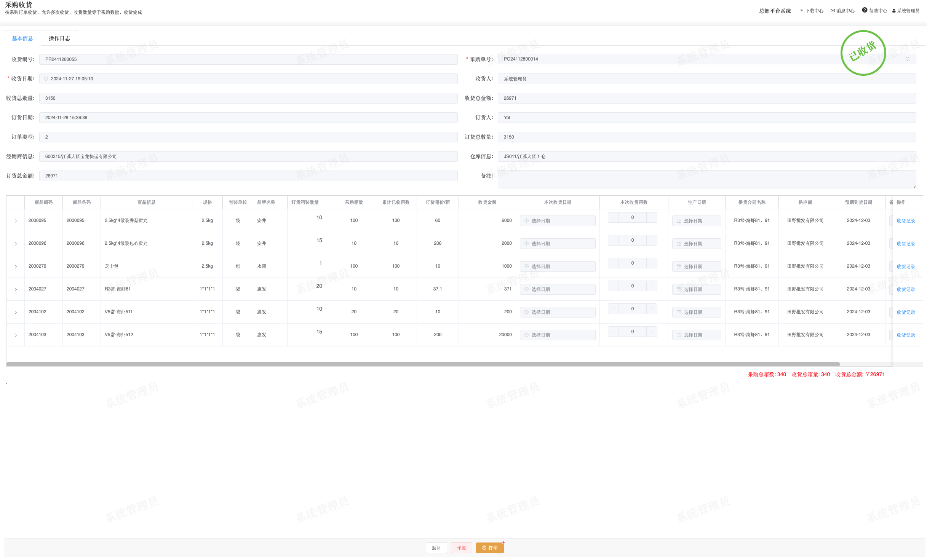Expand the 2004027 R3常-海虾81 row
This screenshot has width=927, height=560.
click(16, 289)
